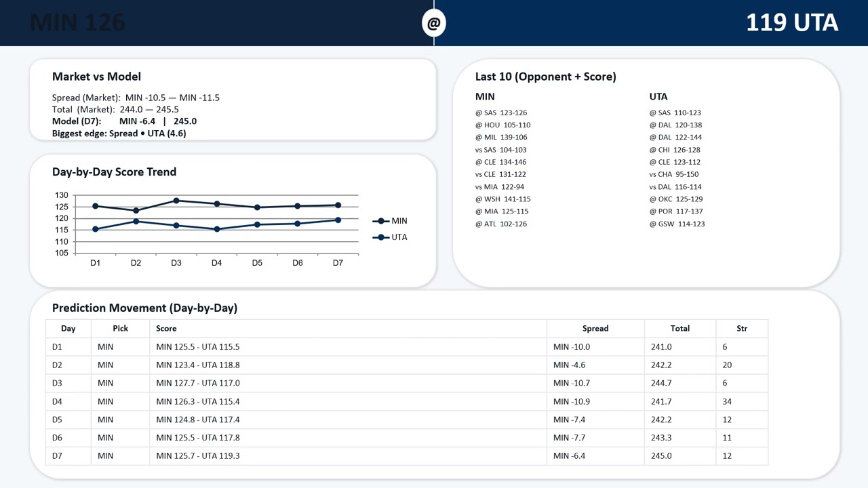Select the 119 UTA header score

[792, 22]
